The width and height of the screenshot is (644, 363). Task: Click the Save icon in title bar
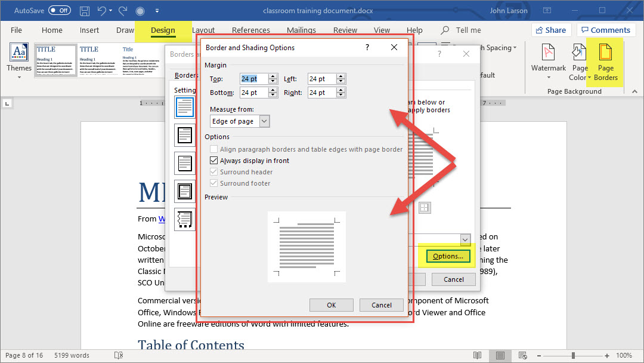85,11
